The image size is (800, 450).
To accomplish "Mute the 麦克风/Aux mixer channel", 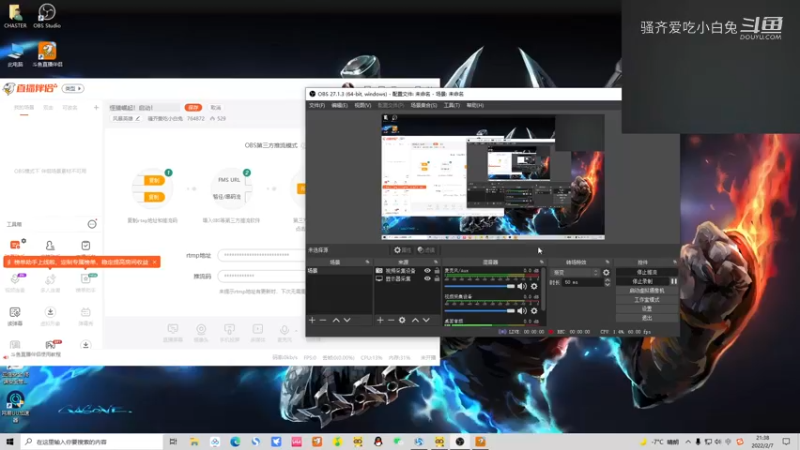I will [521, 286].
